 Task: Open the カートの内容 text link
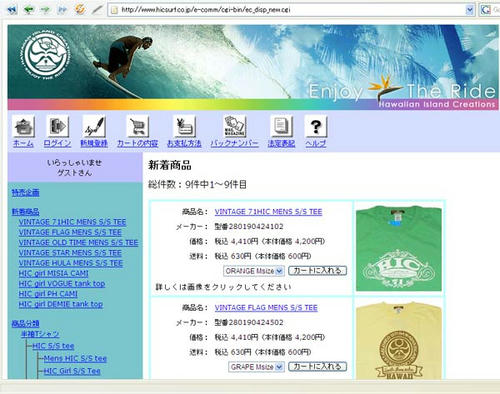coord(138,143)
